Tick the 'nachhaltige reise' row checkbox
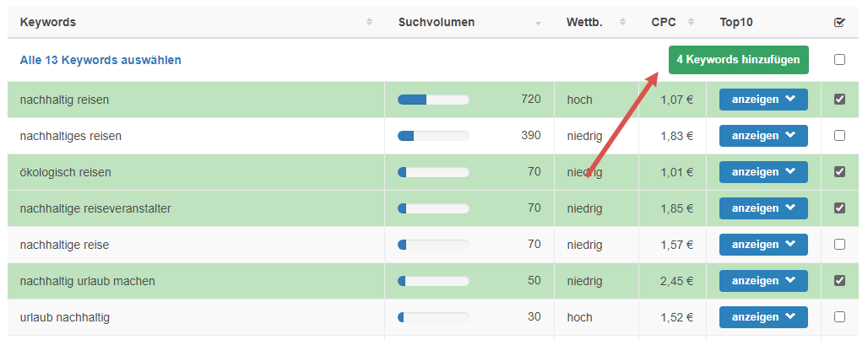This screenshot has height=340, width=868. click(839, 245)
